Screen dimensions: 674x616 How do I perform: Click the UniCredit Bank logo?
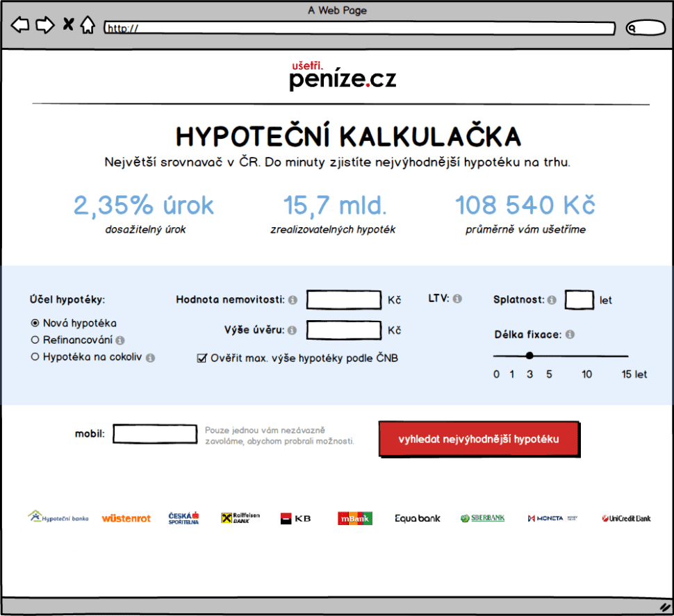pyautogui.click(x=626, y=519)
